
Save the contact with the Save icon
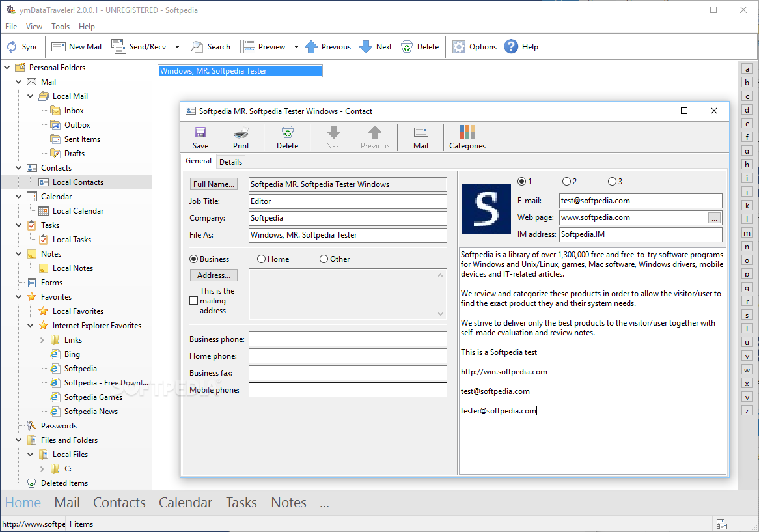[200, 132]
